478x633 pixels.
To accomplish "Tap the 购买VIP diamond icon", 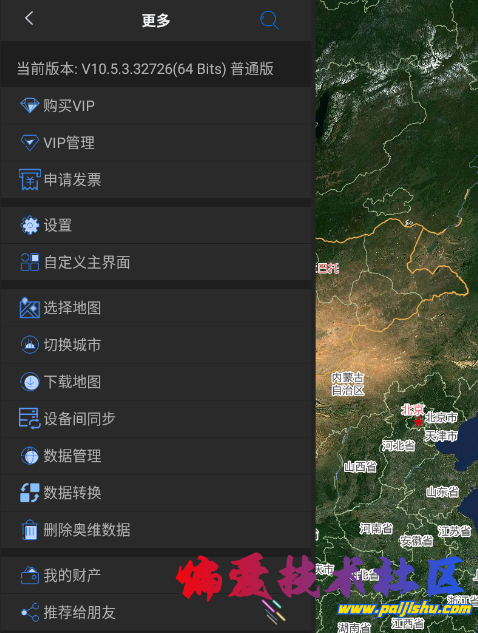I will point(29,105).
